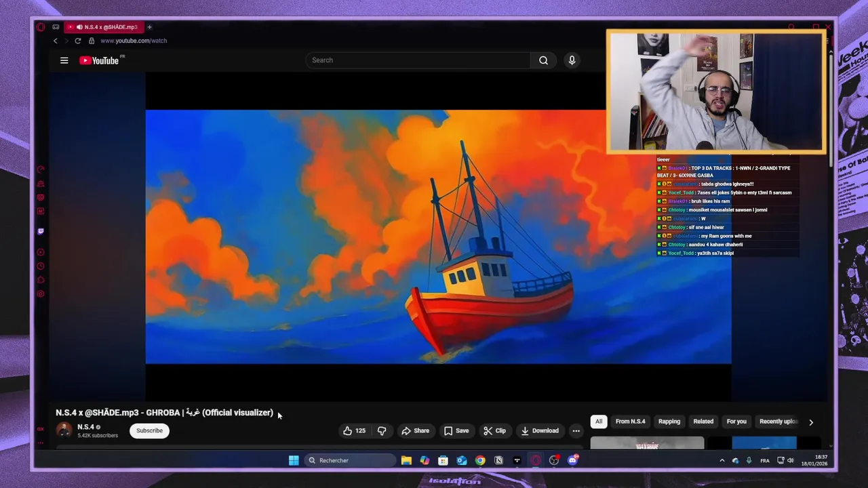Open volume control in system tray
The width and height of the screenshot is (868, 488).
[790, 460]
